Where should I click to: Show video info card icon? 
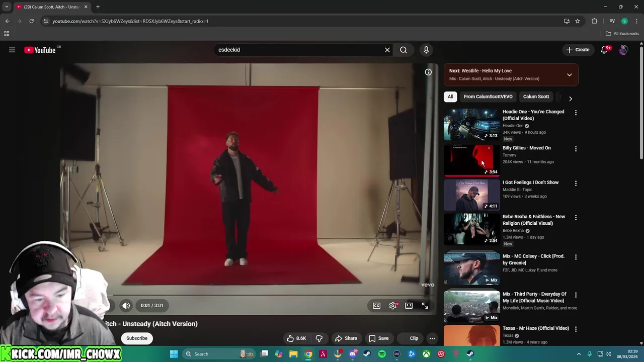point(428,72)
